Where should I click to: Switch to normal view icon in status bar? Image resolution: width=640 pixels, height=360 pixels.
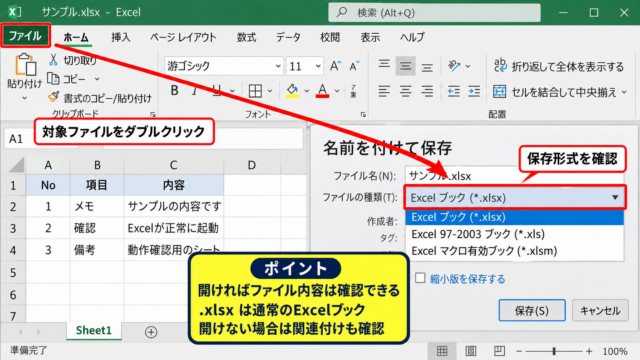click(x=442, y=351)
